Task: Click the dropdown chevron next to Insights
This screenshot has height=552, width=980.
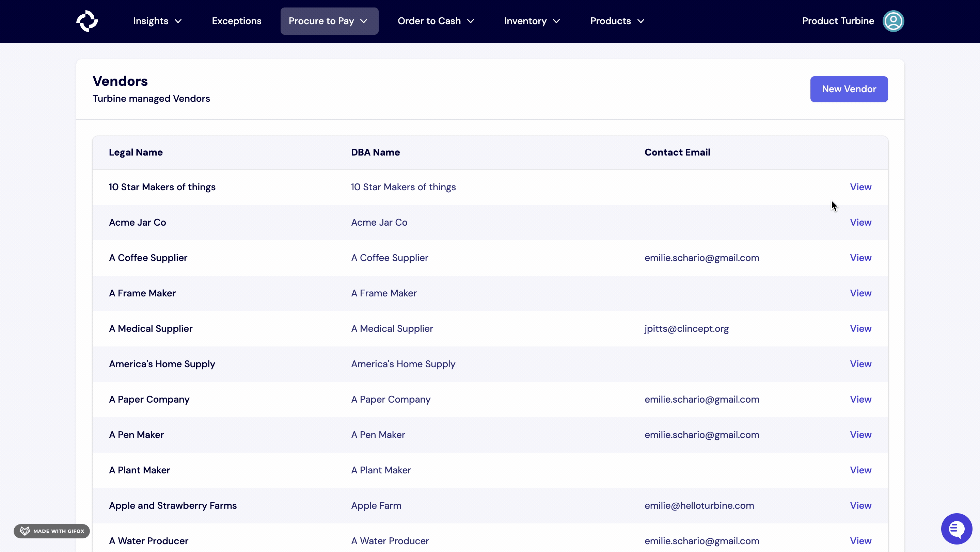Action: 179,21
